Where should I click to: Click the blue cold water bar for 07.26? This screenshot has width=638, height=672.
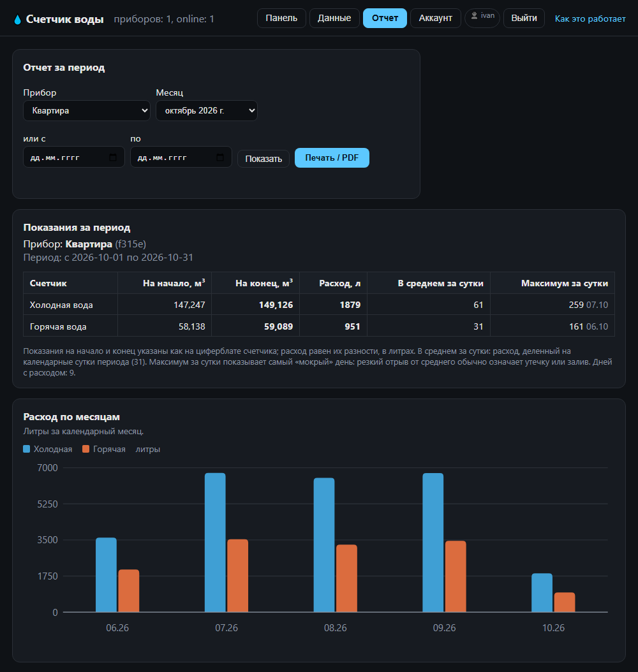click(x=215, y=543)
